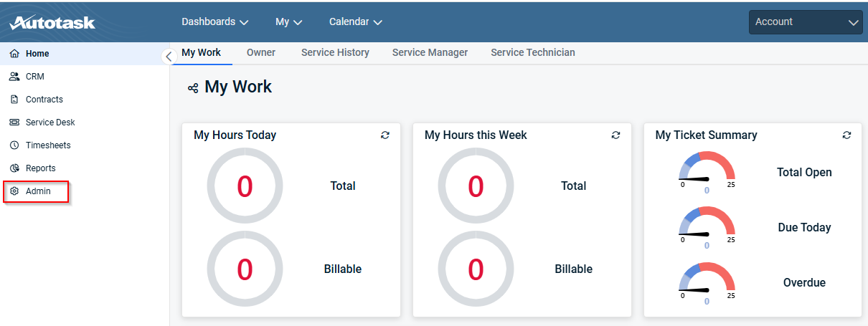The width and height of the screenshot is (868, 326).
Task: Click the Contracts document icon
Action: [x=14, y=100]
